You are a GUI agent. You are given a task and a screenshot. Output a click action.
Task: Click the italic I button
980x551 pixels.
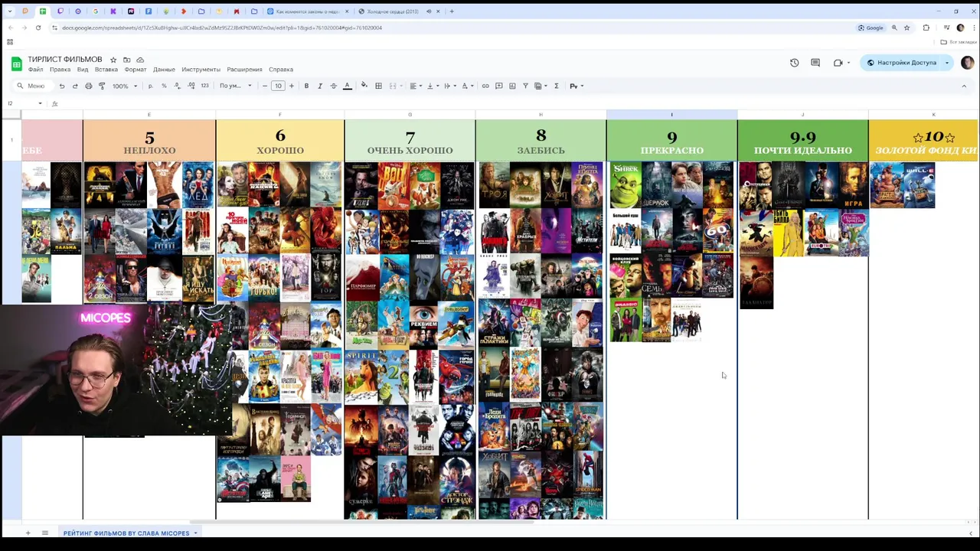(319, 86)
